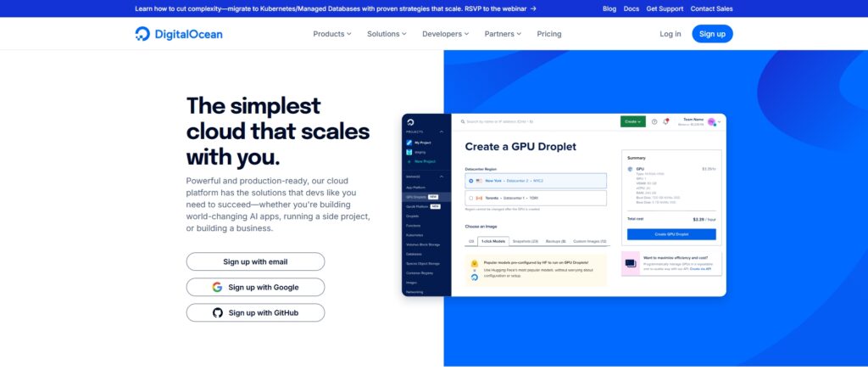Expand the Solutions menu

[x=387, y=34]
